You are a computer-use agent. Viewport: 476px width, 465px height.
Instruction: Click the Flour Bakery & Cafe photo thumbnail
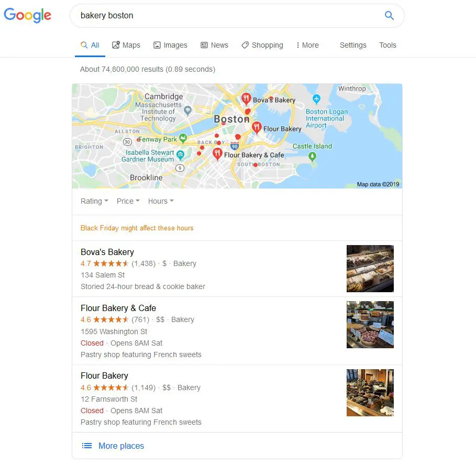[x=370, y=325]
